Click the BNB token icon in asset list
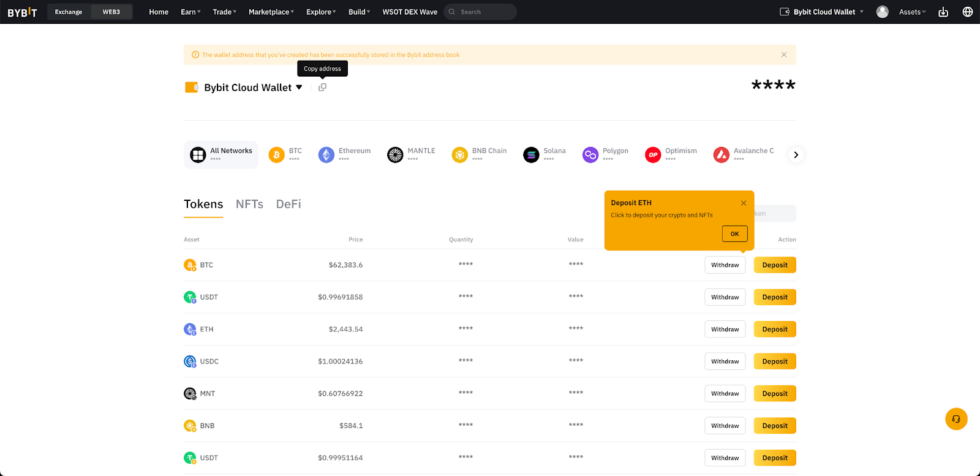Image resolution: width=980 pixels, height=476 pixels. point(190,426)
